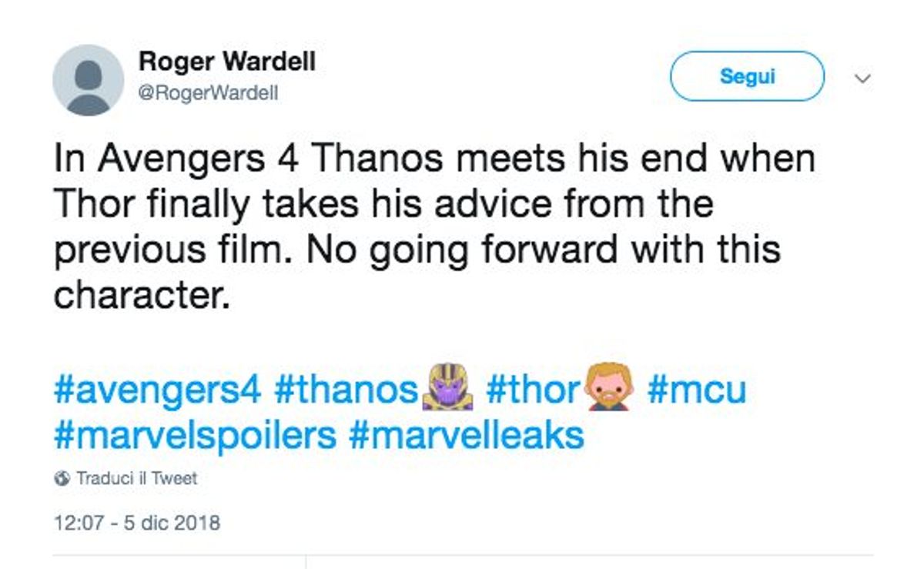This screenshot has height=569, width=924.
Task: Click the tweet line starting 'In Avengers 4'
Action: tap(434, 160)
